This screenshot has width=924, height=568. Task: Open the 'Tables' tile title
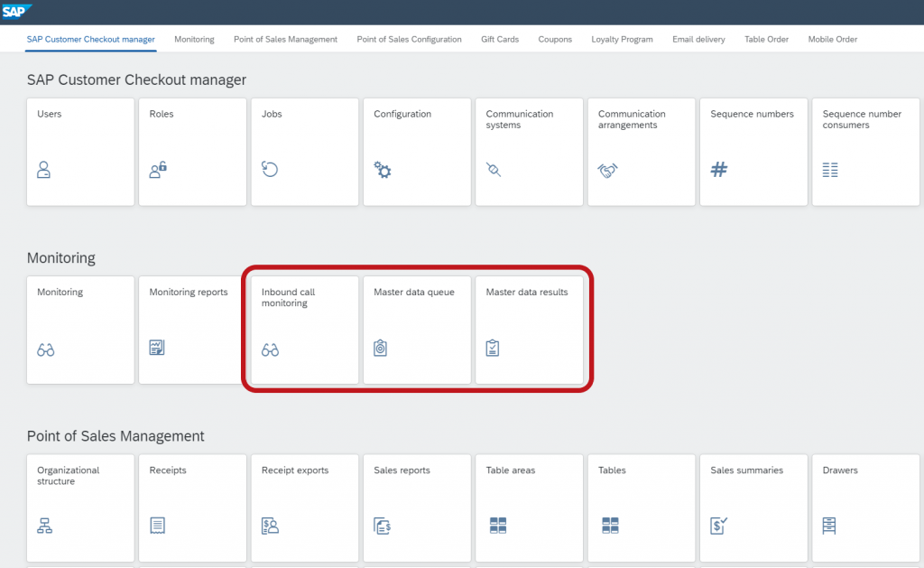point(613,470)
